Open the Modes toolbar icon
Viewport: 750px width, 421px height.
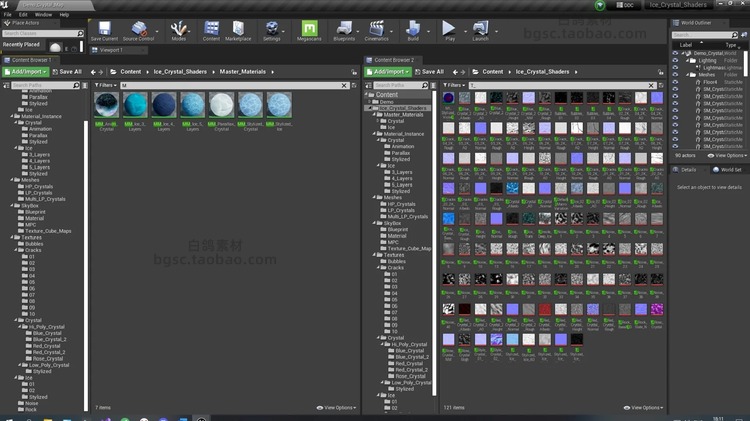tap(178, 31)
